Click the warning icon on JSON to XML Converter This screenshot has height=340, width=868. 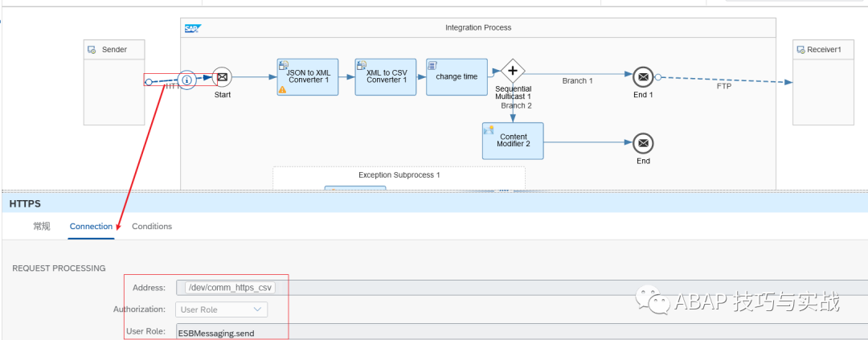click(282, 90)
